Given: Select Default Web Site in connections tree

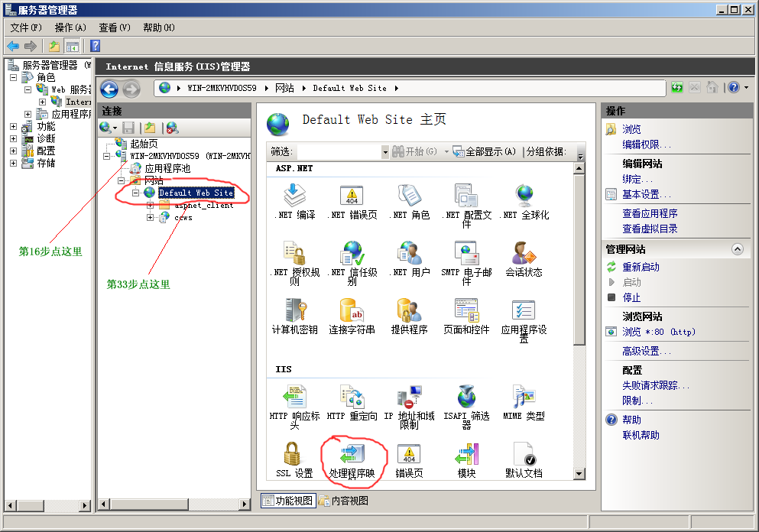Looking at the screenshot, I should 196,193.
